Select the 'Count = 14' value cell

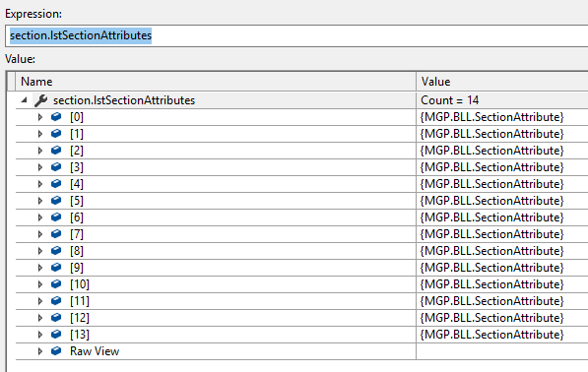502,100
